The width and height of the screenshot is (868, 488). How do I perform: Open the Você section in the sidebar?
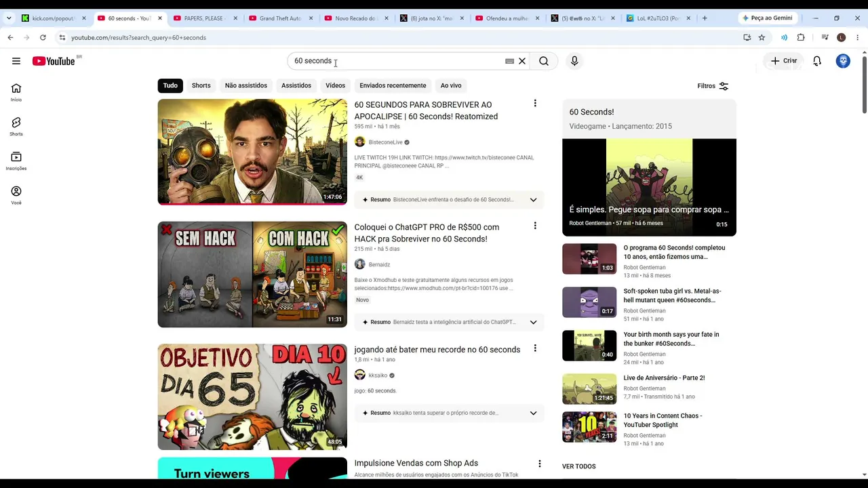coord(16,195)
